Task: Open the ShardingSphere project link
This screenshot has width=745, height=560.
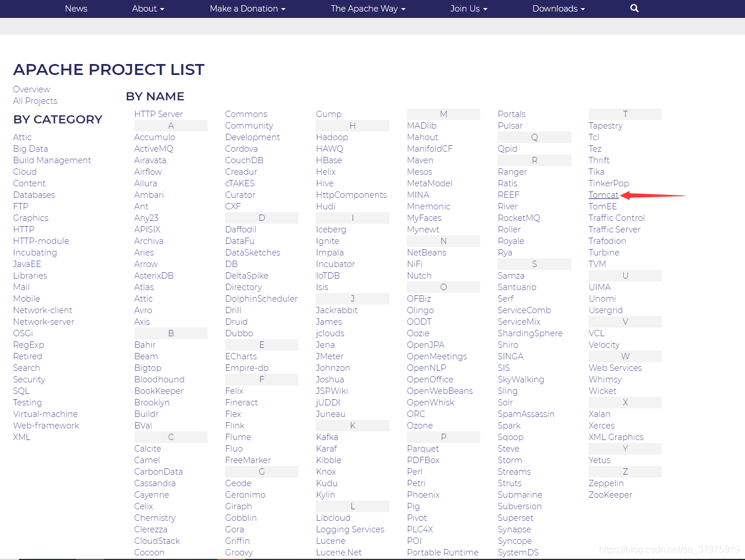Action: [530, 333]
